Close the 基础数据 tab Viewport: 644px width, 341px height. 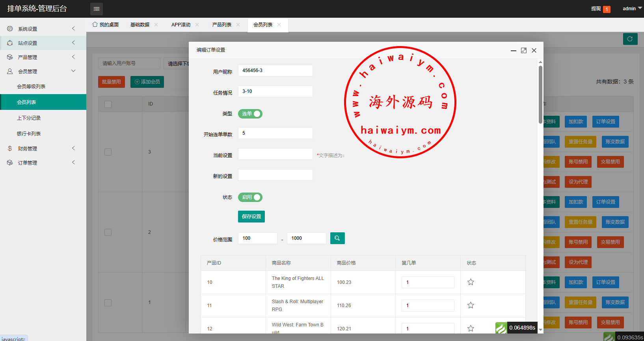[x=156, y=24]
